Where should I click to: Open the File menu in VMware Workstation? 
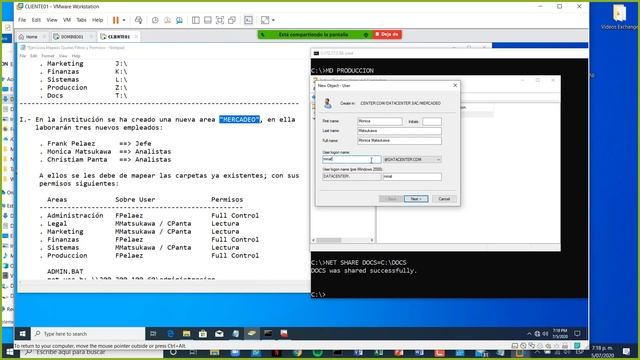(x=22, y=20)
